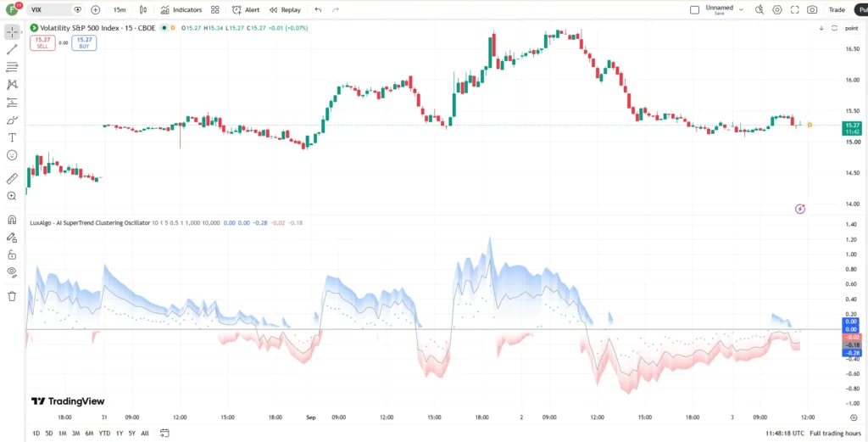
Task: Start bar Replay mode
Action: [x=285, y=10]
